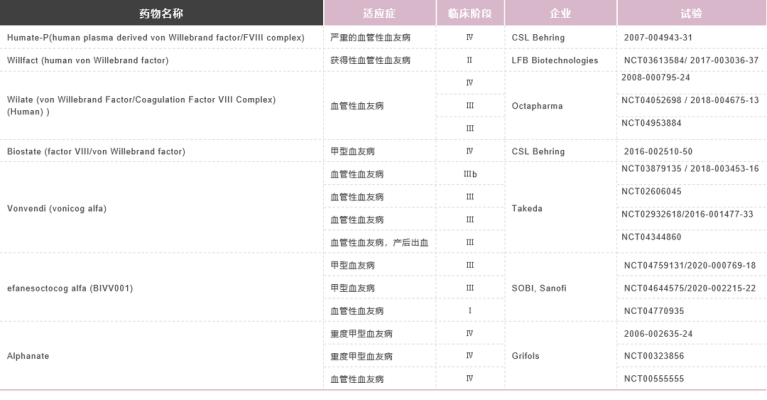Click phase Ⅱ cell in Willfact row
The image size is (767, 400).
470,60
